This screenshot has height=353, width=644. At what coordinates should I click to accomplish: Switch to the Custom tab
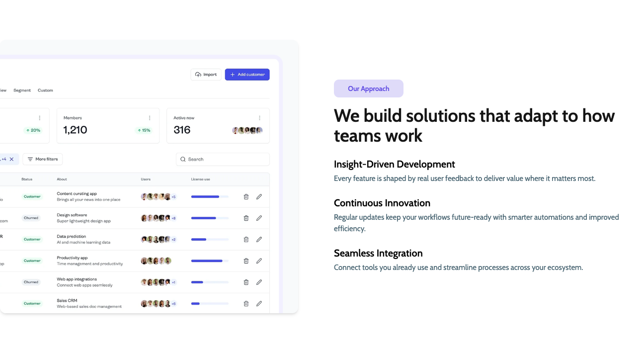pyautogui.click(x=45, y=90)
